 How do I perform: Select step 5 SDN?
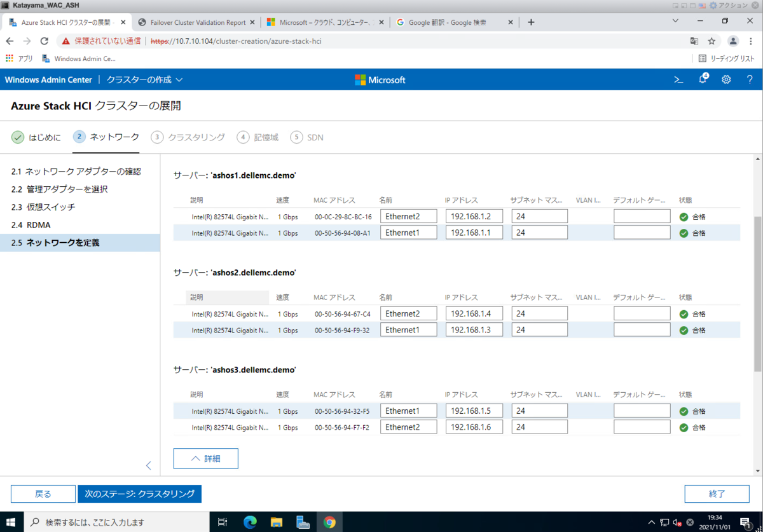click(x=306, y=137)
